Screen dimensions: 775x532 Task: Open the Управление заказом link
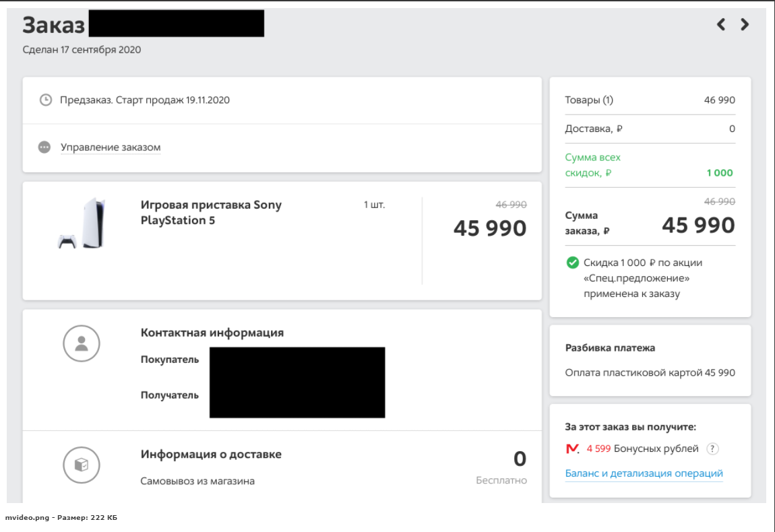pyautogui.click(x=111, y=147)
